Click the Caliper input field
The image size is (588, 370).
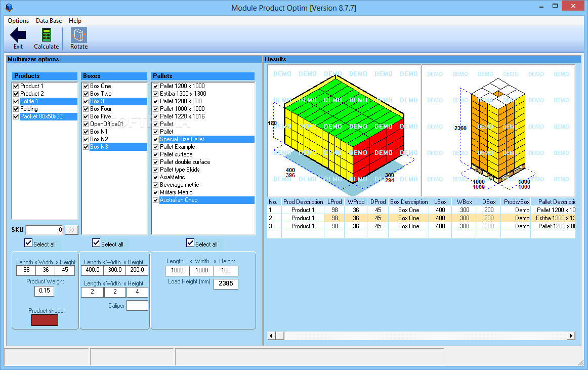[137, 305]
